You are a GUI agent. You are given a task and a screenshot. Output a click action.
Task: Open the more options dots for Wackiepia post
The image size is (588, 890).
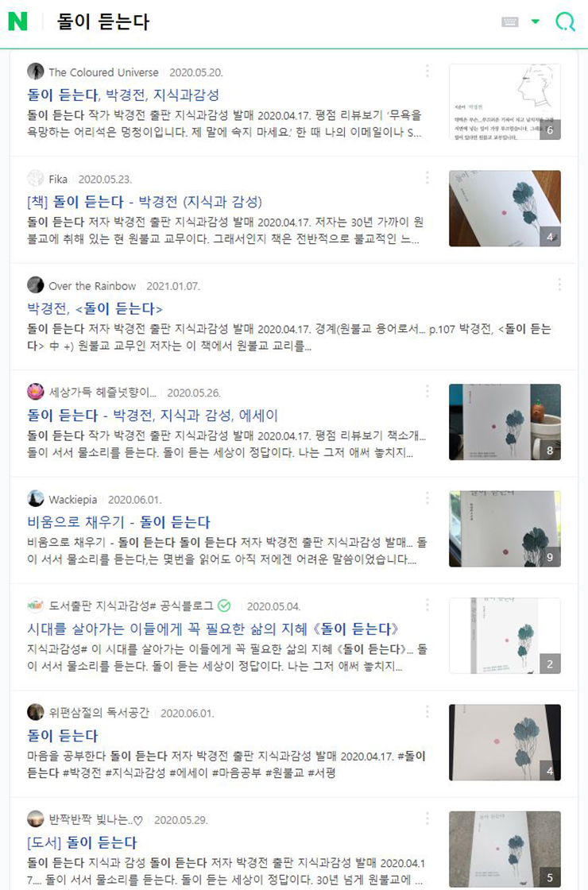tap(427, 497)
